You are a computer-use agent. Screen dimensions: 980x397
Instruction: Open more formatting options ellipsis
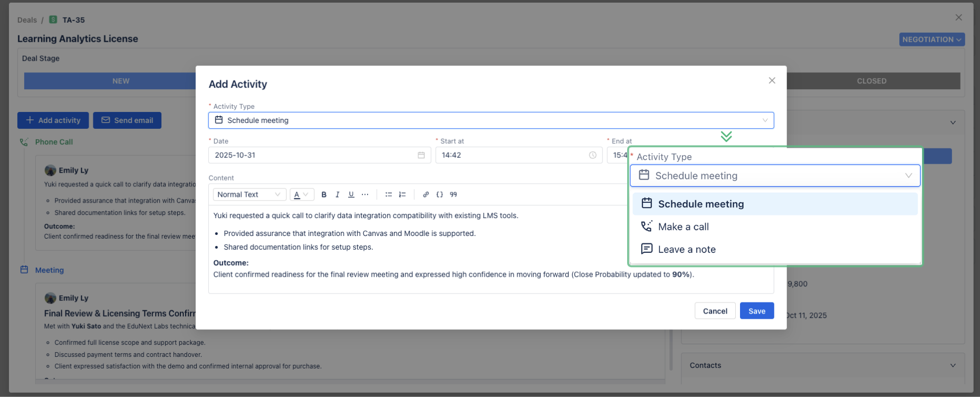365,195
